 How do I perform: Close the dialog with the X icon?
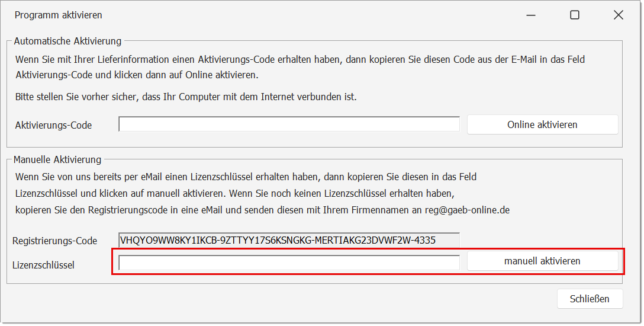pyautogui.click(x=618, y=15)
